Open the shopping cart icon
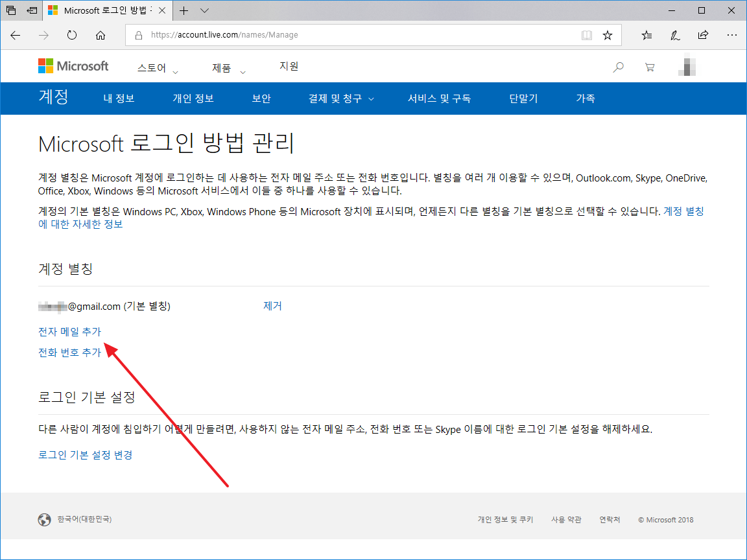Screen dimensions: 747x560 (649, 67)
